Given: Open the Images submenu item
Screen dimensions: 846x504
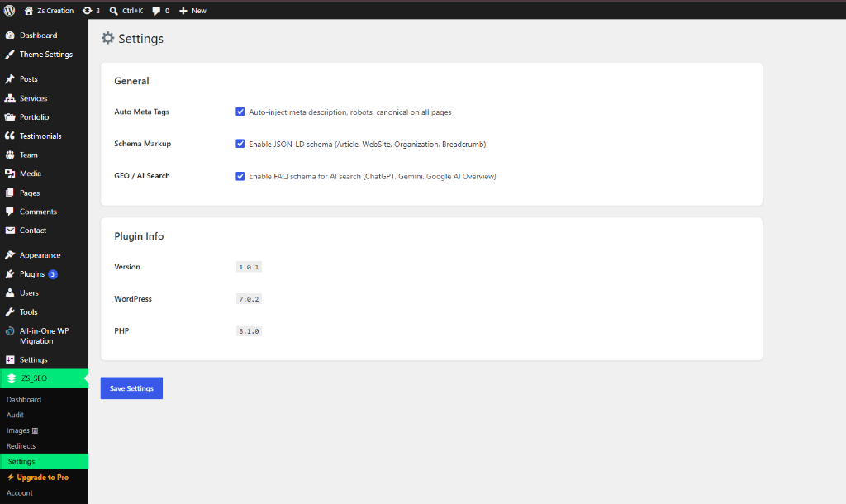Looking at the screenshot, I should [18, 430].
